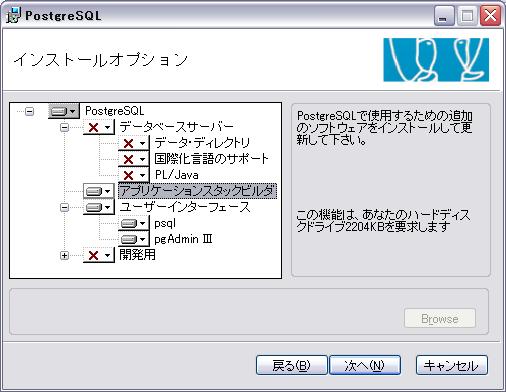Select the pgAdmin III tree item label
Screen dimensions: 506x392
(x=183, y=239)
